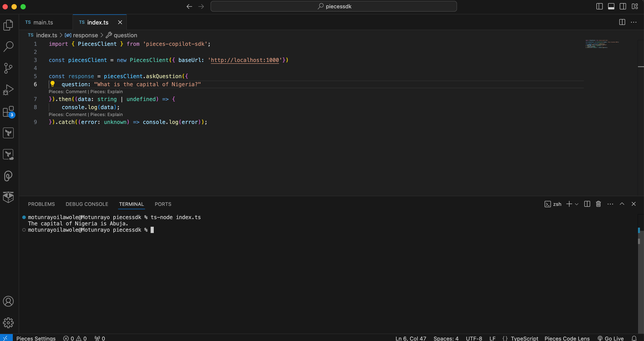Image resolution: width=644 pixels, height=341 pixels.
Task: Open Extensions view with badge 3
Action: [8, 112]
